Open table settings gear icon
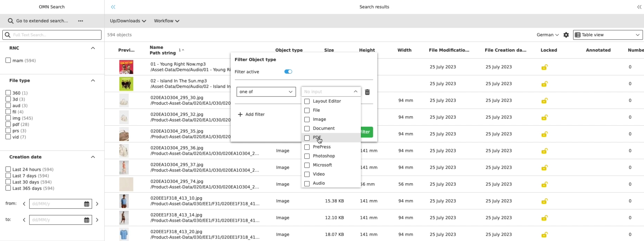Screen dimensions: 644x241 (566, 35)
